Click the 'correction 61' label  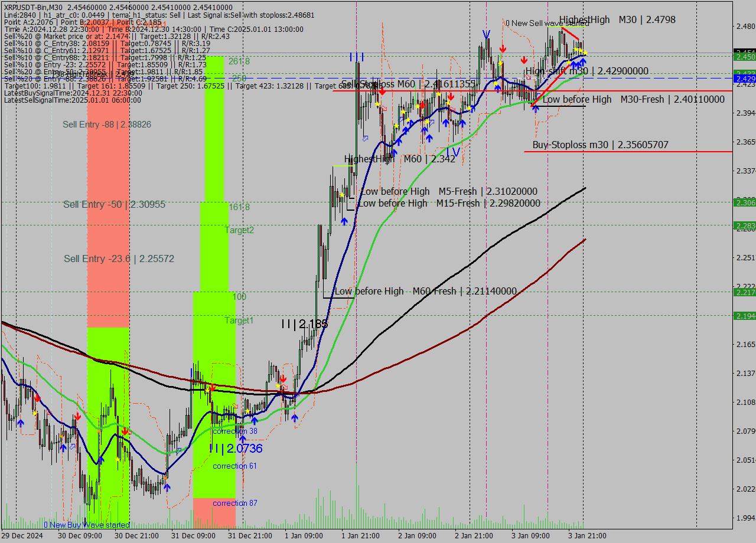click(x=234, y=466)
